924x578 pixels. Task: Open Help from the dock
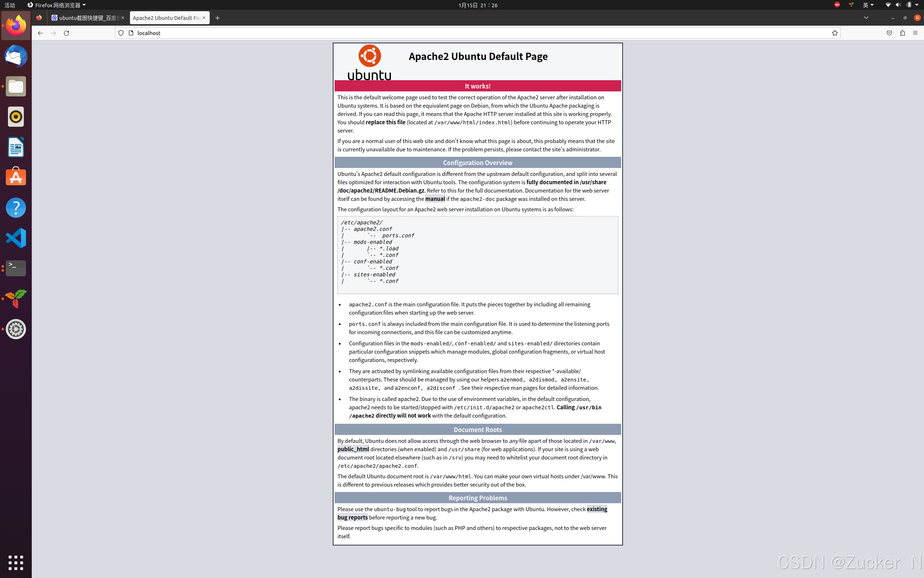(16, 208)
